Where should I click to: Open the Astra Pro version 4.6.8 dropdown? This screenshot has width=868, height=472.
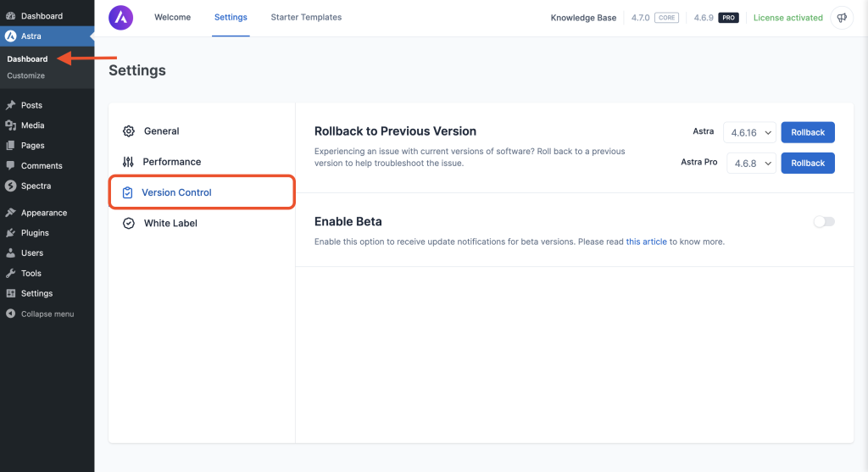[751, 164]
